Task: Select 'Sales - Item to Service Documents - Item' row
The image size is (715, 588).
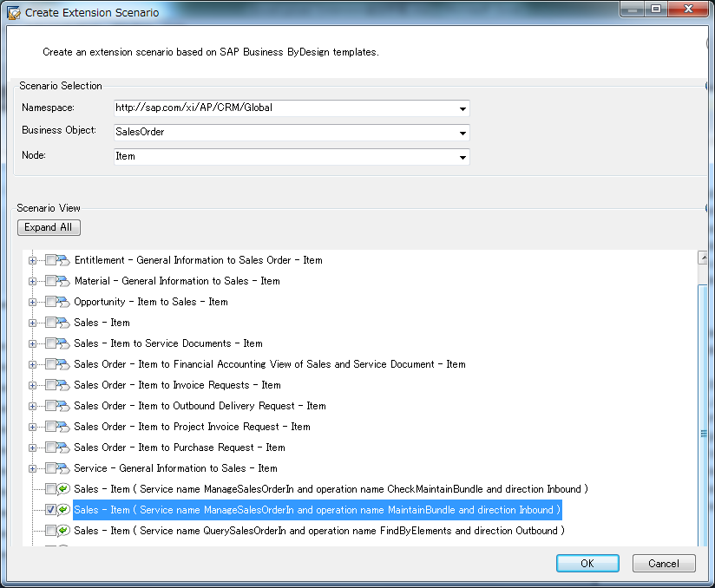Action: (x=168, y=343)
